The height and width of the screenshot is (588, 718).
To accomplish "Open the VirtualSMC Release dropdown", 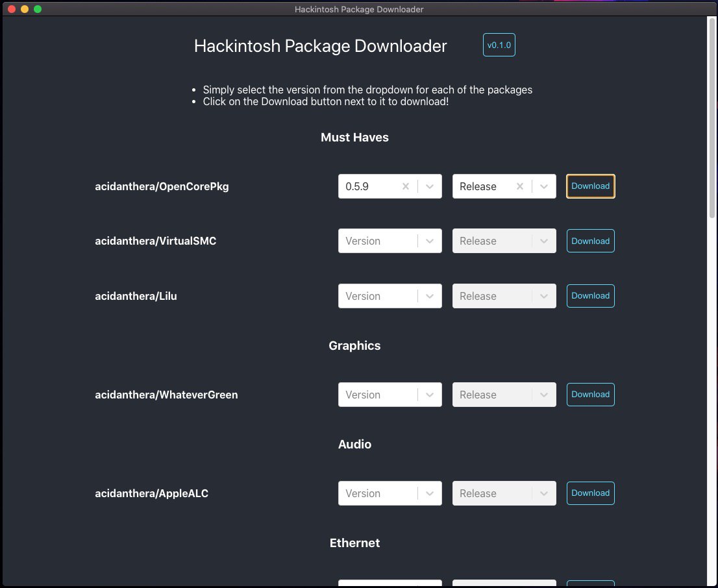I will [x=504, y=241].
